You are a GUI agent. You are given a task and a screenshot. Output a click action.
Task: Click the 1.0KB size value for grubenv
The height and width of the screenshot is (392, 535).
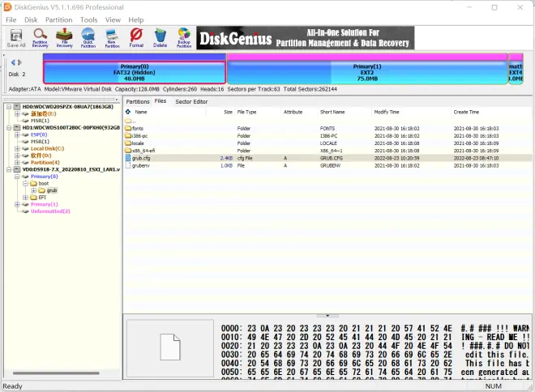226,166
